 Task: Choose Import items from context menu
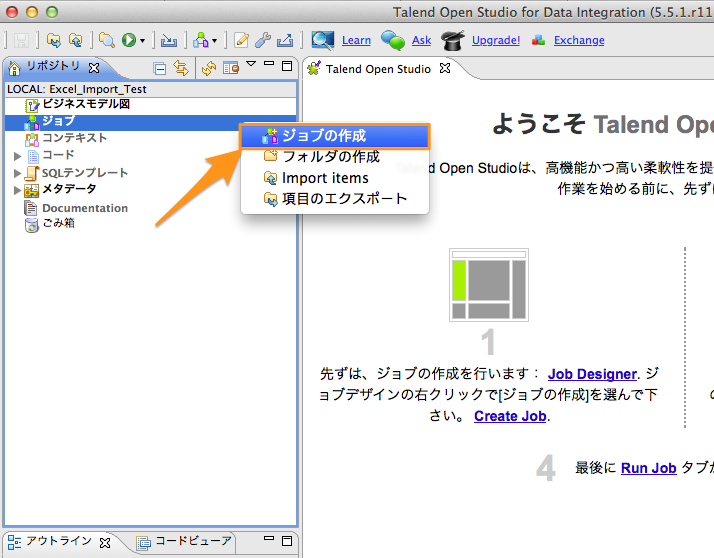coord(335,178)
